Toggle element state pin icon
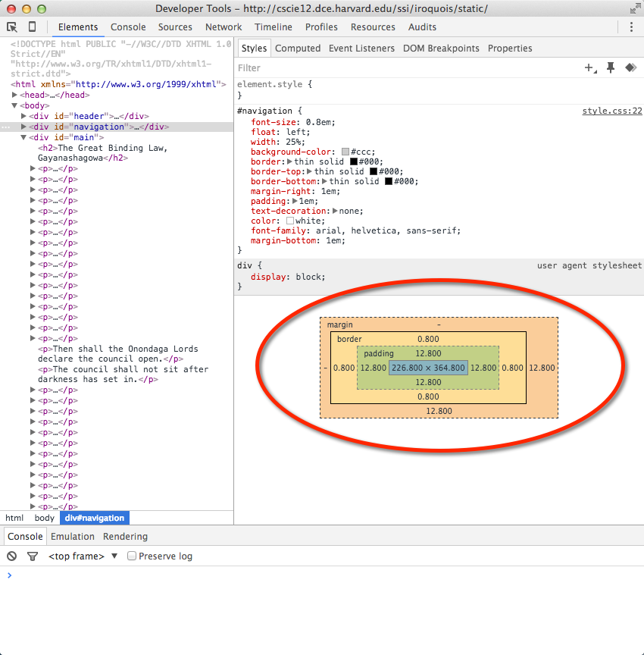Image resolution: width=644 pixels, height=655 pixels. [611, 67]
